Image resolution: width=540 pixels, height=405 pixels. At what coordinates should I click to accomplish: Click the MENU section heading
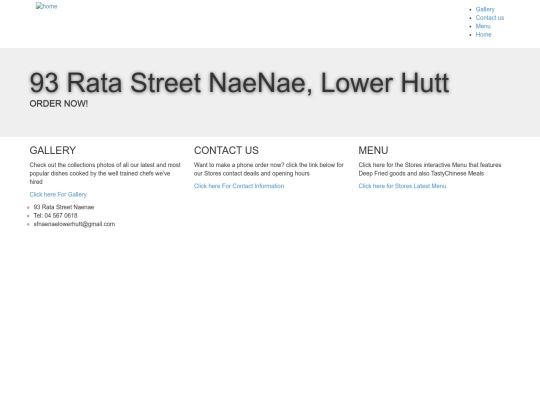point(373,150)
